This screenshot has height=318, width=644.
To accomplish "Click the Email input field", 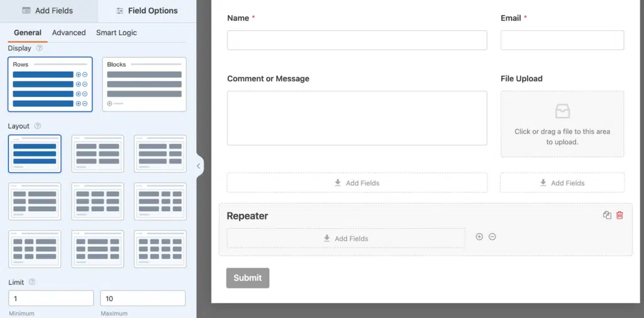I will click(x=562, y=40).
